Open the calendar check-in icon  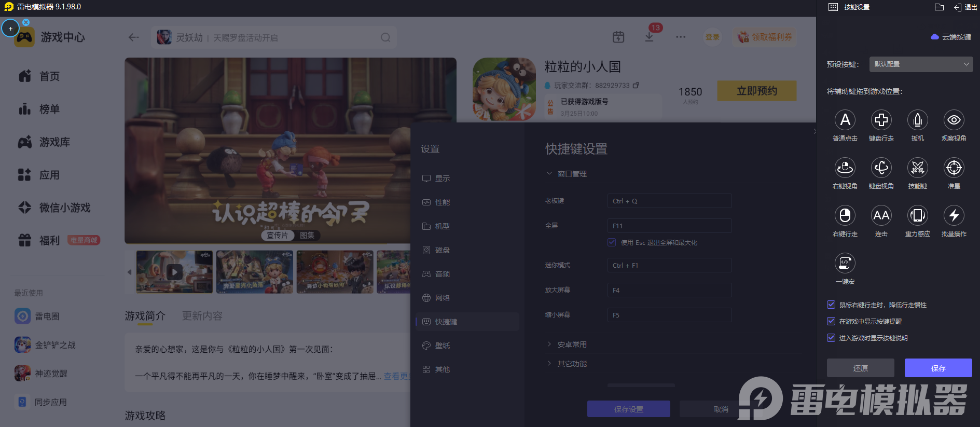[618, 37]
